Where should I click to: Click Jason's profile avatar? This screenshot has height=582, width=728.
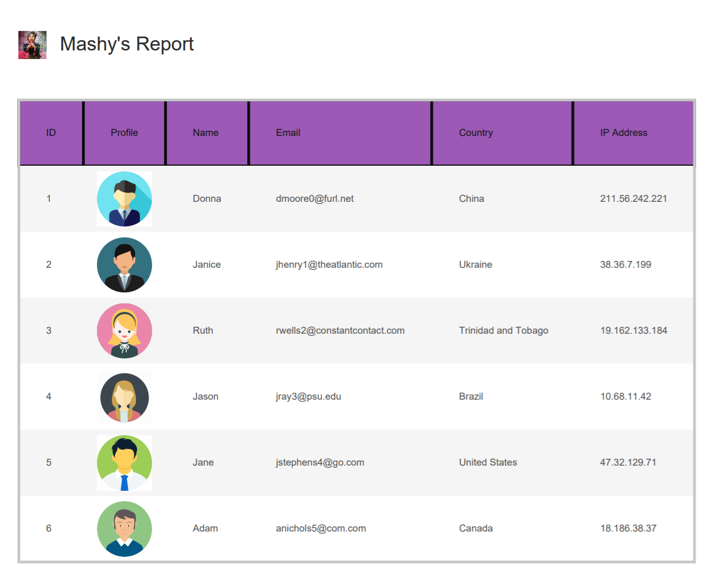point(124,397)
